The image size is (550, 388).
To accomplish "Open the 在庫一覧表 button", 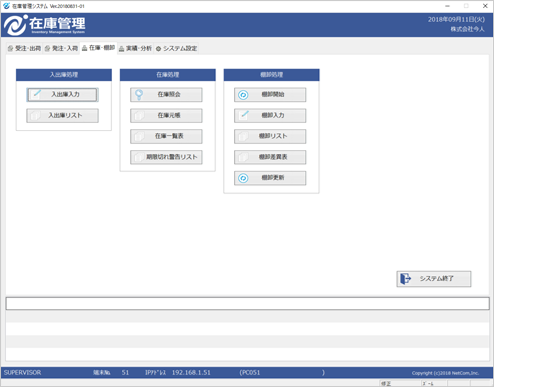I will click(166, 136).
